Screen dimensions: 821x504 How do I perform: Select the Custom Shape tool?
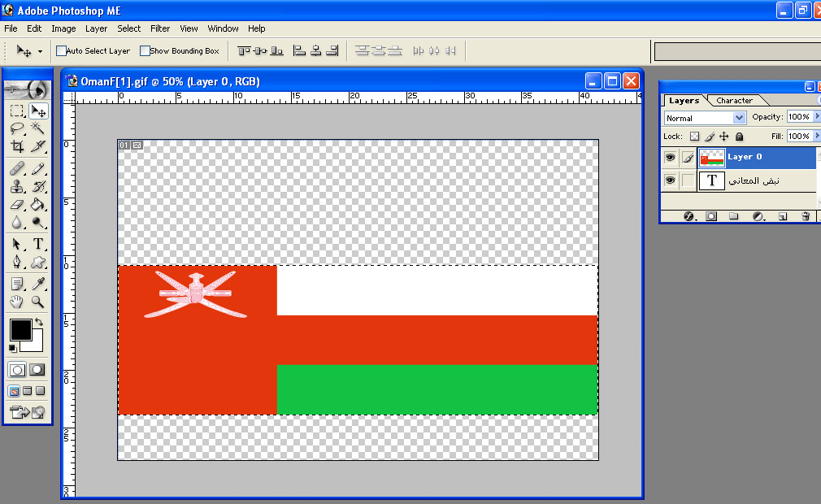pos(37,263)
